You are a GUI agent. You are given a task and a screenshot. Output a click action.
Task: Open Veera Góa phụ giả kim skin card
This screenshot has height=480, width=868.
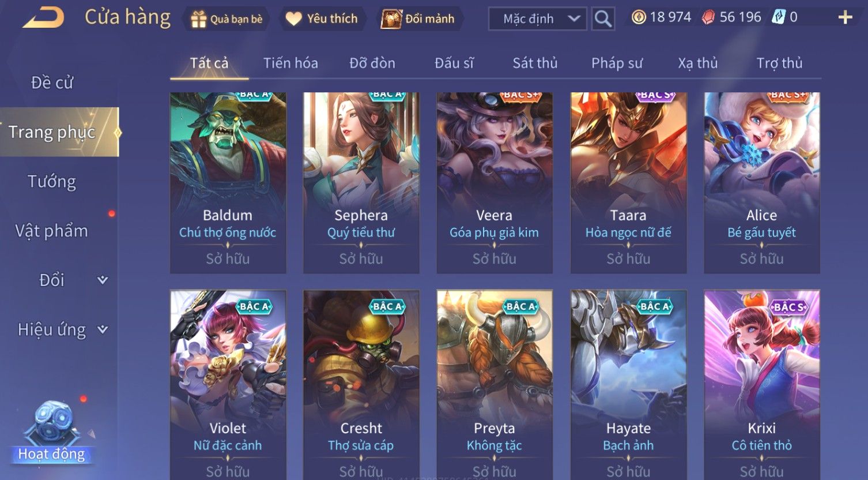tap(495, 182)
